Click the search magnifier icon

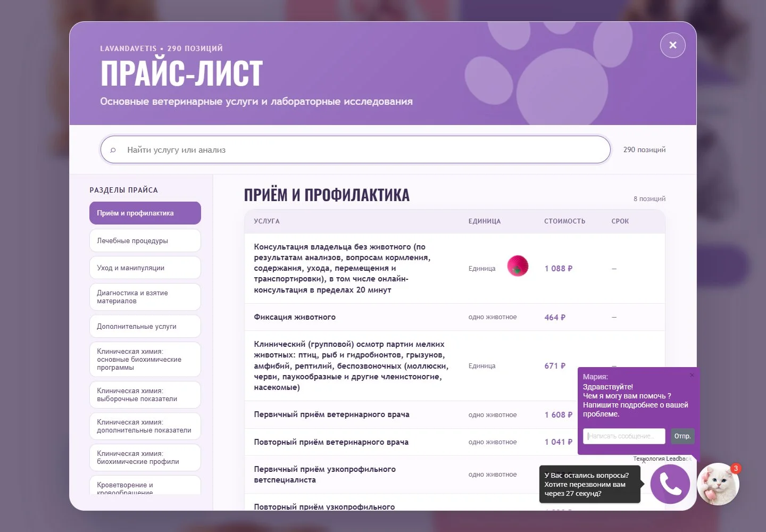click(113, 150)
